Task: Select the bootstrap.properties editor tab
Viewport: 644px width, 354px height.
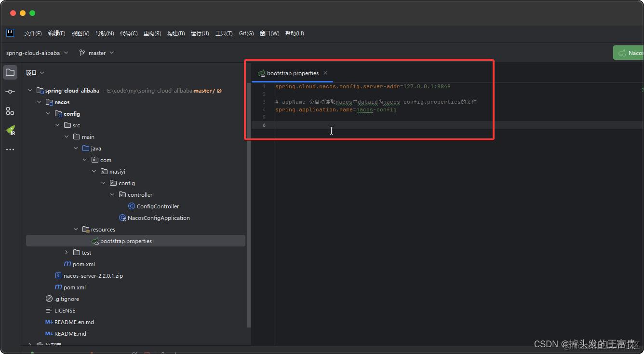Action: coord(293,73)
